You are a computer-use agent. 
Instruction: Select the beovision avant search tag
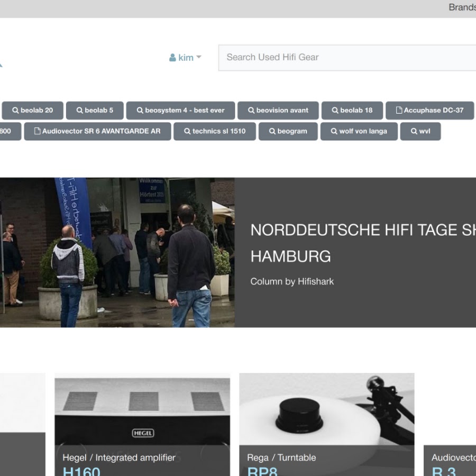point(278,111)
